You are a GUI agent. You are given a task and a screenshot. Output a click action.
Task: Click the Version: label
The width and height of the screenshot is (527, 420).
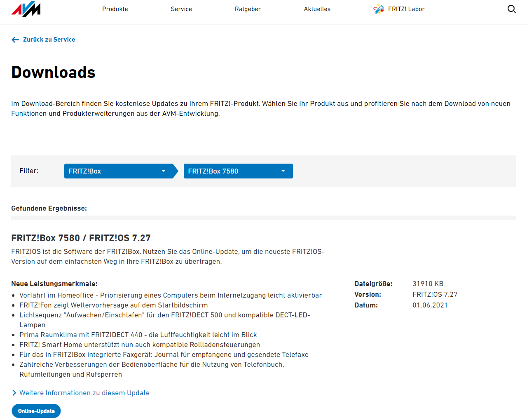(368, 294)
